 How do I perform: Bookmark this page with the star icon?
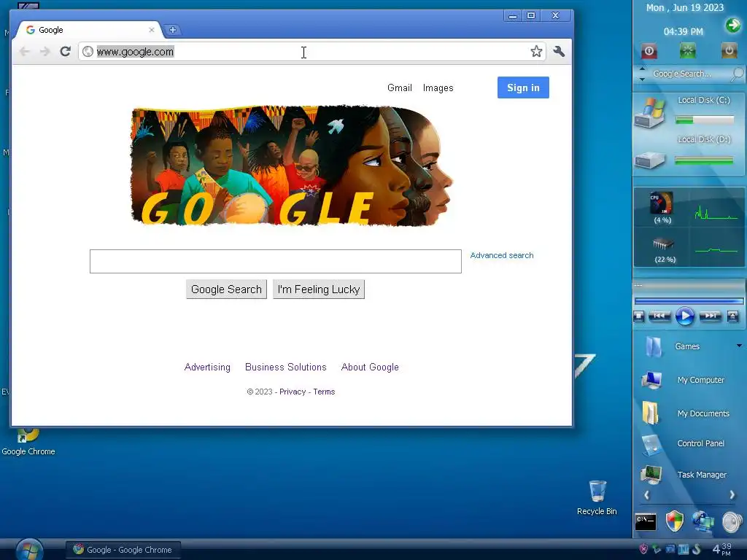pos(536,51)
